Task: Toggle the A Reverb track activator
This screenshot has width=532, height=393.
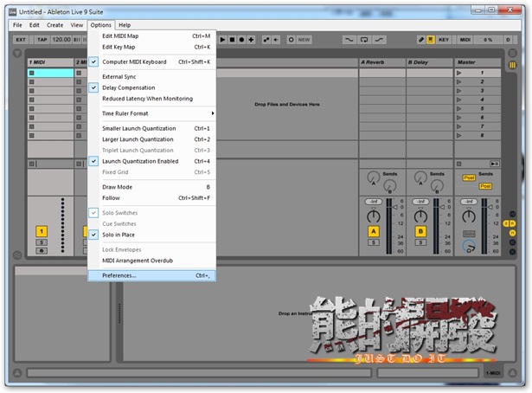Action: coord(373,231)
